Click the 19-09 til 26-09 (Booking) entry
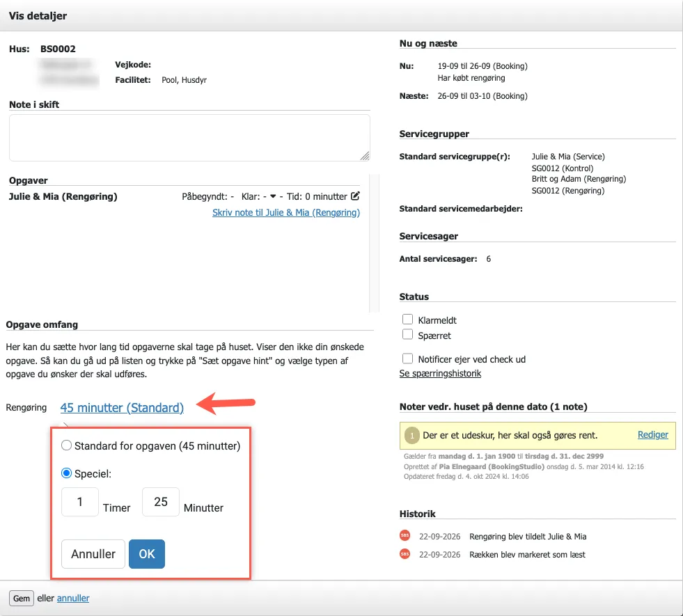 click(x=482, y=66)
